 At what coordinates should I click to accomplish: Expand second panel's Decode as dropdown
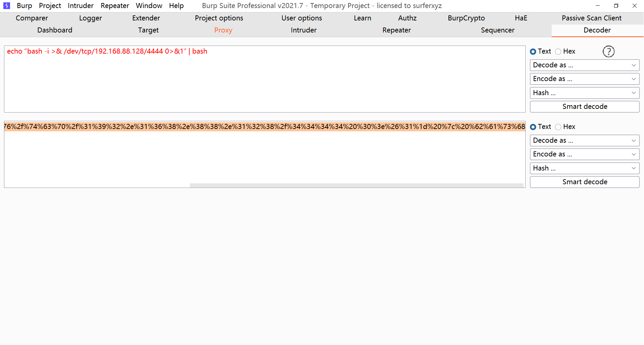coord(585,140)
